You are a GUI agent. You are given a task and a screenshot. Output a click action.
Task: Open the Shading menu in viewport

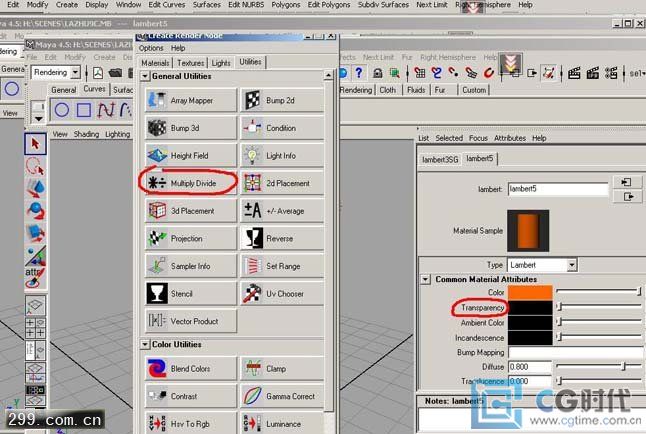[86, 134]
